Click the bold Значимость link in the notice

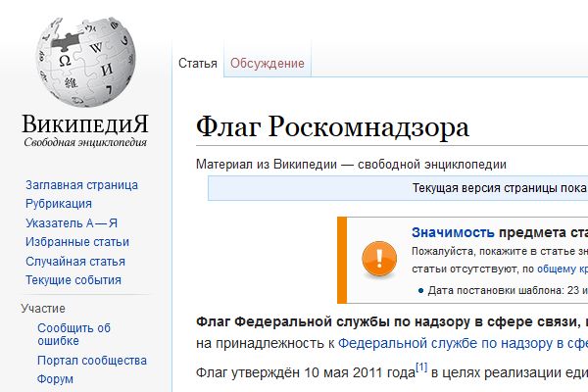click(x=452, y=232)
